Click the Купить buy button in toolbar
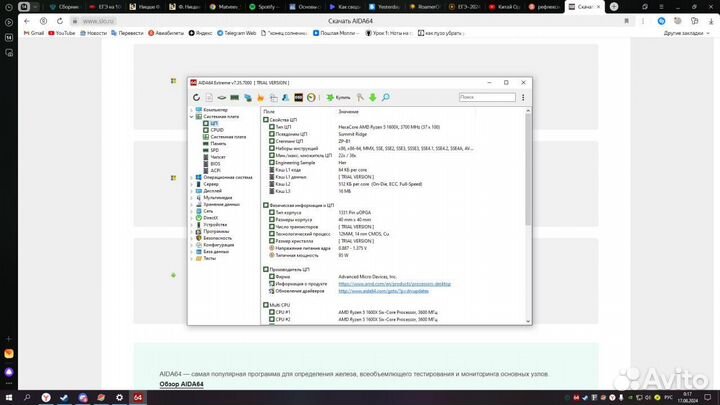The width and height of the screenshot is (720, 405). [338, 97]
